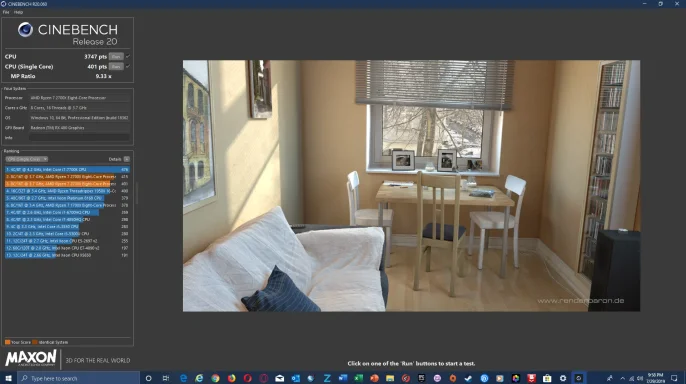Open the Mail app from the taskbar
686x384 pixels.
(x=280, y=378)
